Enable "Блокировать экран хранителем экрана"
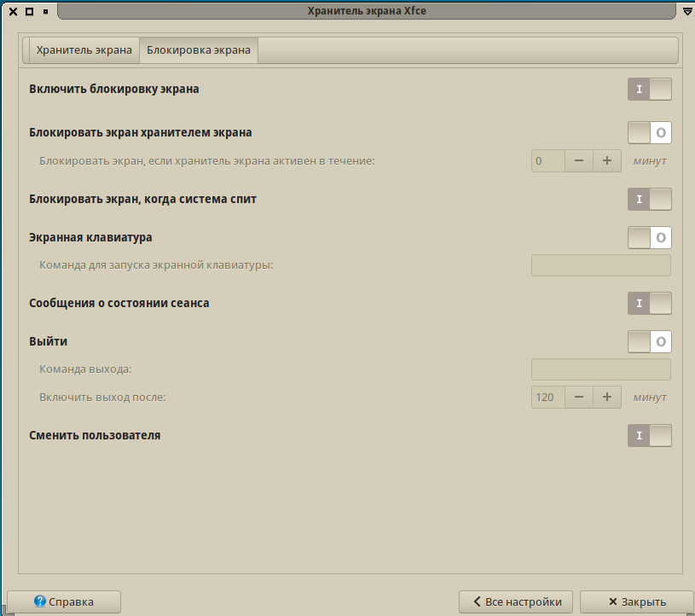This screenshot has width=695, height=616. coord(649,132)
